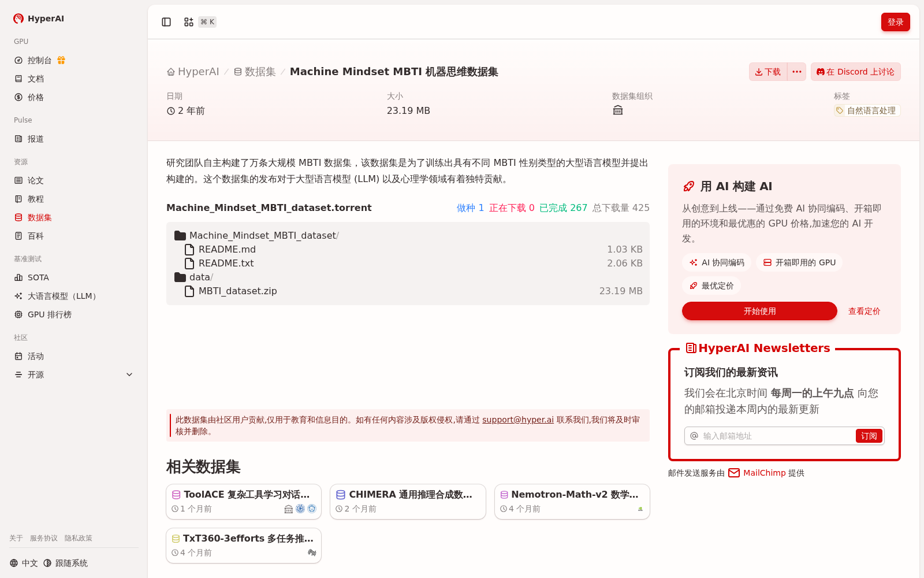Expand the 开源 chevron
This screenshot has height=578, width=924.
[x=129, y=375]
